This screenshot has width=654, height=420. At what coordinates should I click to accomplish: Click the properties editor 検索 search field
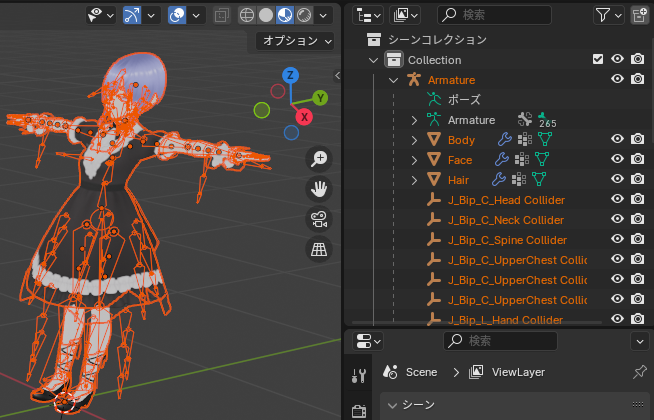(x=500, y=341)
